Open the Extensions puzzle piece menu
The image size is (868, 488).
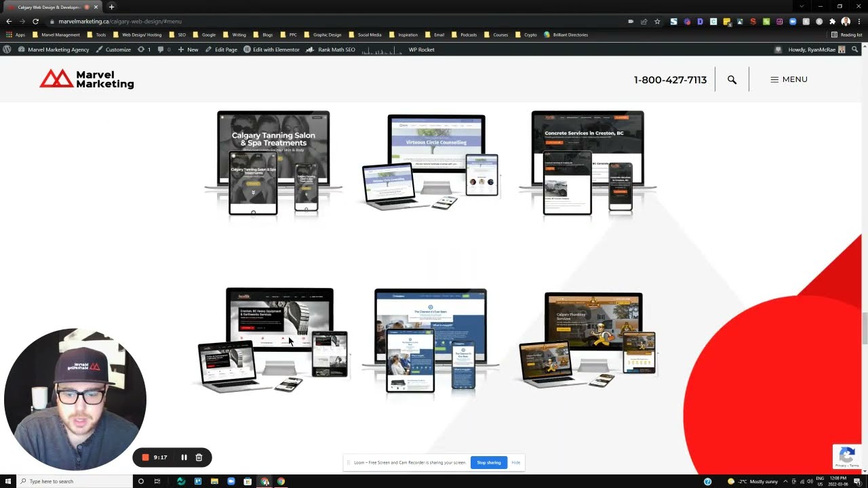tap(833, 21)
